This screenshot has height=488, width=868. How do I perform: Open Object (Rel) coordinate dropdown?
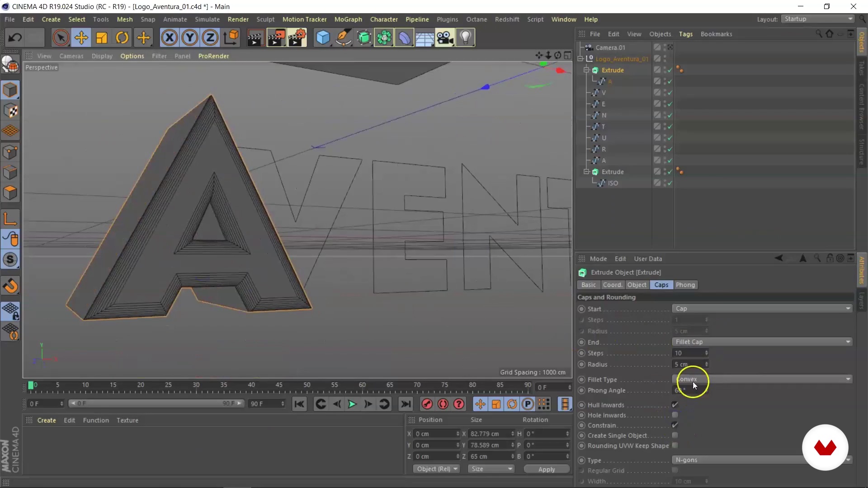coord(437,469)
